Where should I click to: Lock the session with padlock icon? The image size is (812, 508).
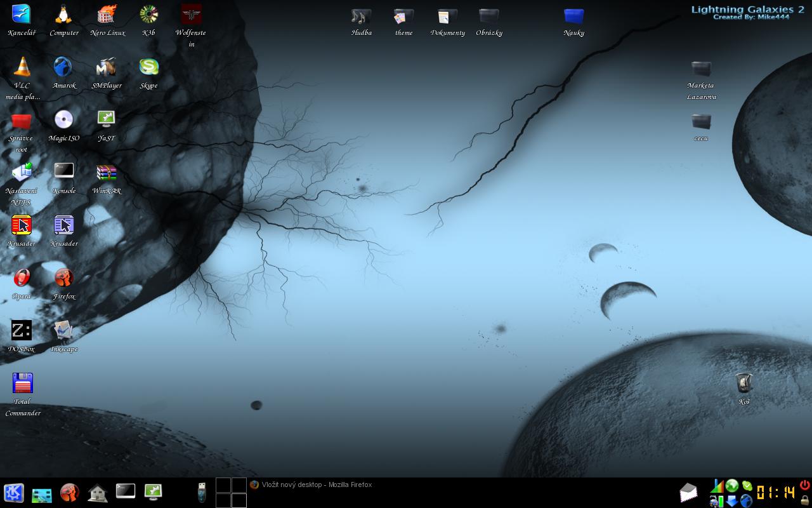point(805,500)
